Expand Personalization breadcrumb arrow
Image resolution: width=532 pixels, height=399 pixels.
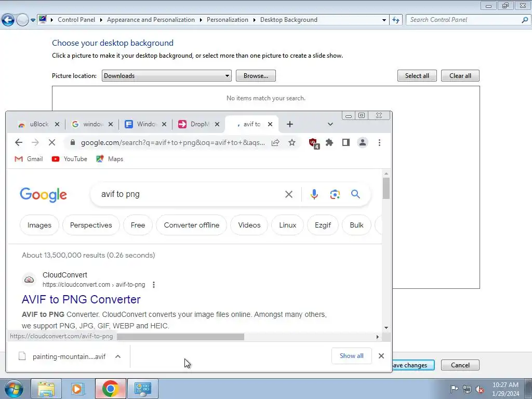[254, 20]
